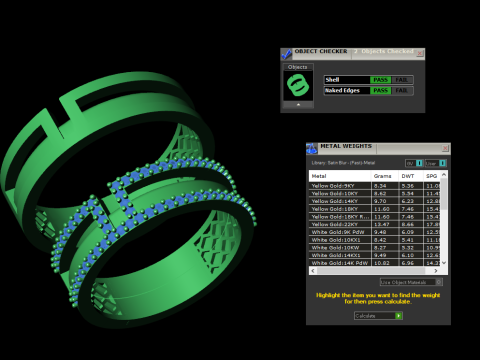Image resolution: width=480 pixels, height=360 pixels.
Task: Click the table's scroll down arrow
Action: click(444, 263)
